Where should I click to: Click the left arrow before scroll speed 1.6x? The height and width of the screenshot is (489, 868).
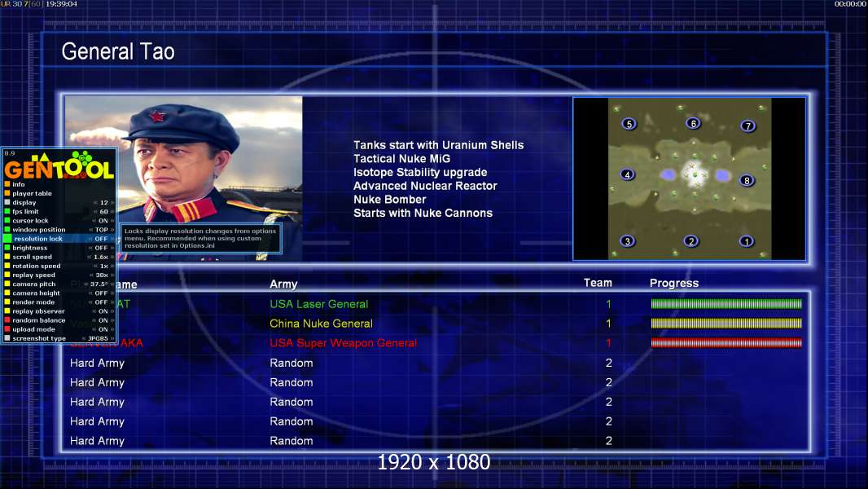tap(90, 257)
